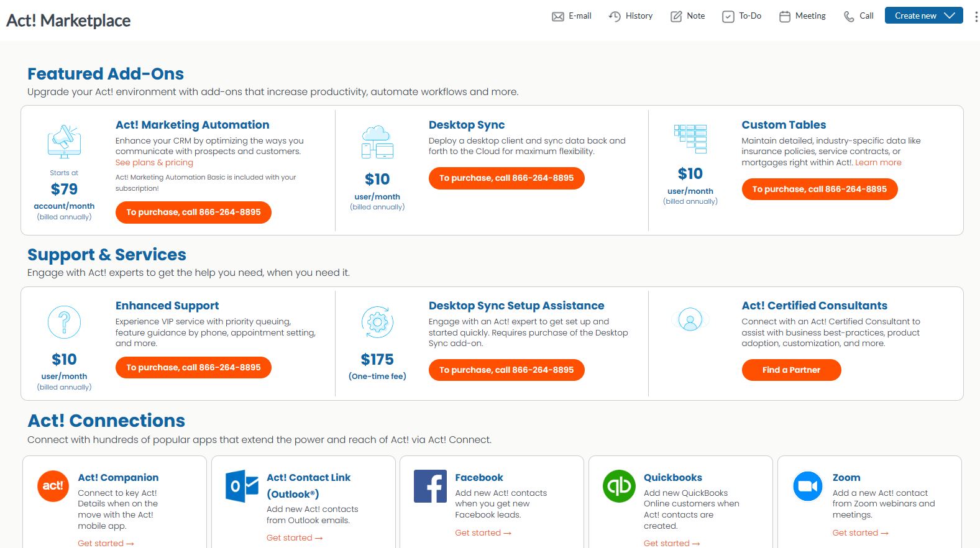Click the Quickbooks card title
Image resolution: width=980 pixels, height=548 pixels.
click(x=673, y=478)
